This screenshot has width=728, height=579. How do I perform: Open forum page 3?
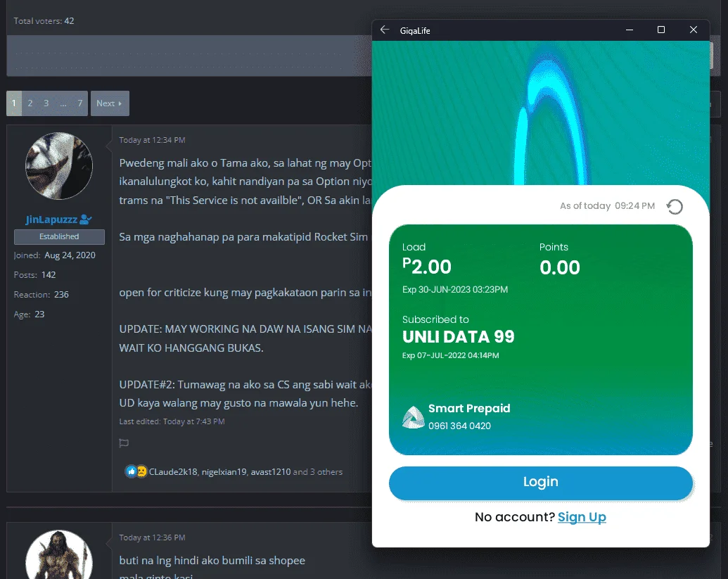pos(46,103)
